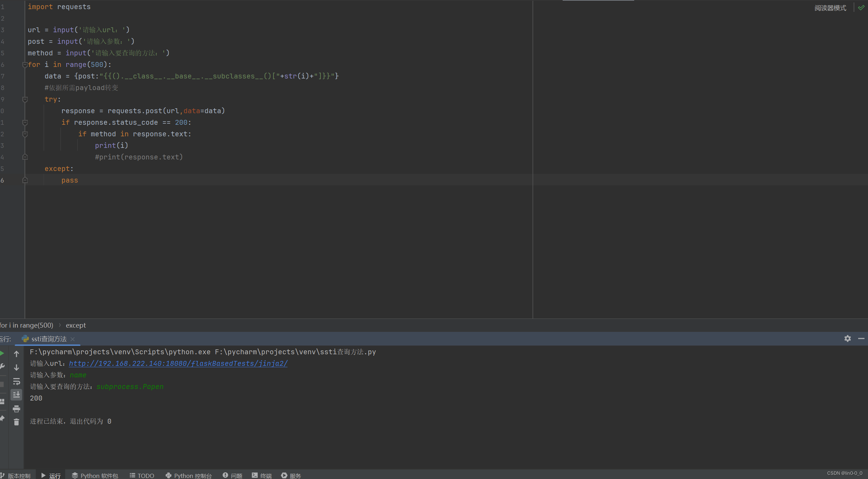Close the ssti查询方法 run tab
The image size is (868, 479).
pyautogui.click(x=73, y=339)
